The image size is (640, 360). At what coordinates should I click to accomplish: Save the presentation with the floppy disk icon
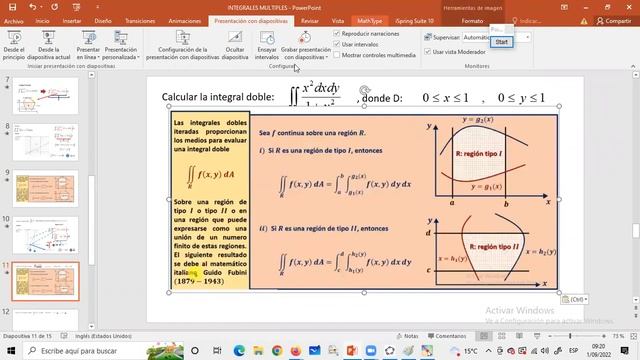coord(13,7)
